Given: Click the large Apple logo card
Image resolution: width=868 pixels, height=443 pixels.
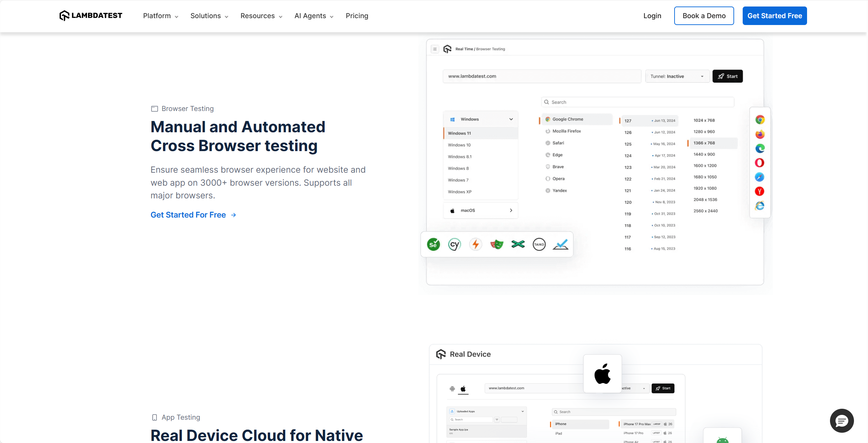Looking at the screenshot, I should [x=602, y=374].
